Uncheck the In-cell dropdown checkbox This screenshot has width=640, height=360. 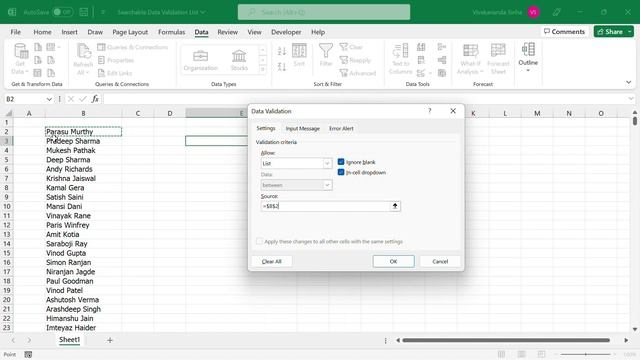(341, 172)
